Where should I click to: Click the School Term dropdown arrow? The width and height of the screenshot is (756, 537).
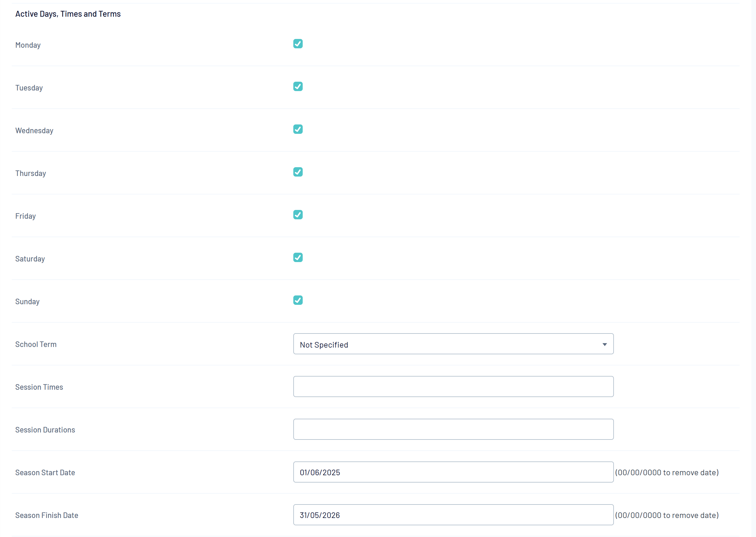pyautogui.click(x=605, y=344)
